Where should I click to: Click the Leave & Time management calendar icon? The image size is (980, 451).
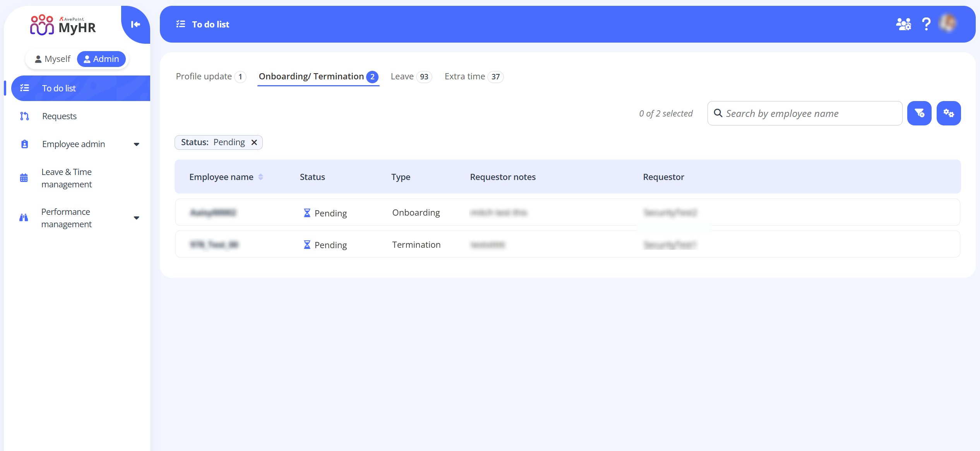[x=24, y=178]
